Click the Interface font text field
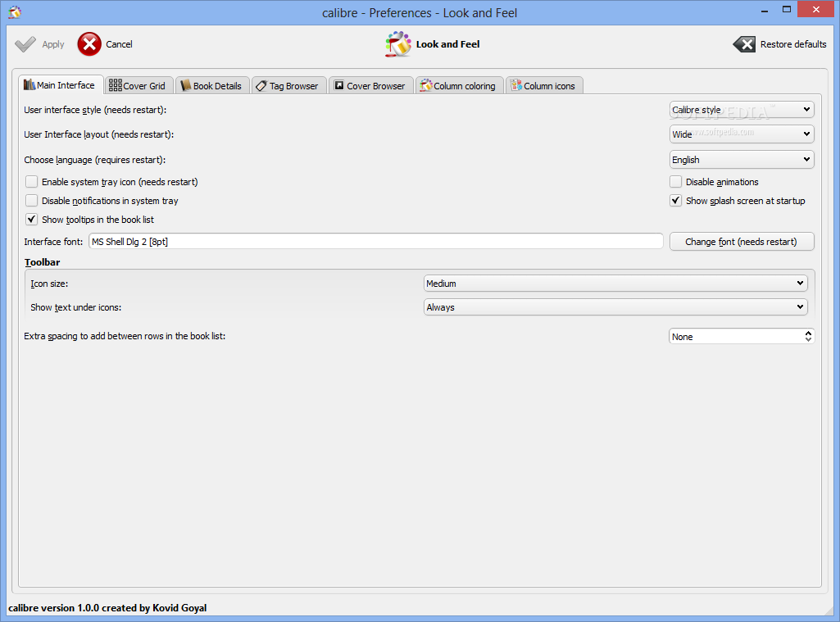The width and height of the screenshot is (840, 622). point(375,242)
